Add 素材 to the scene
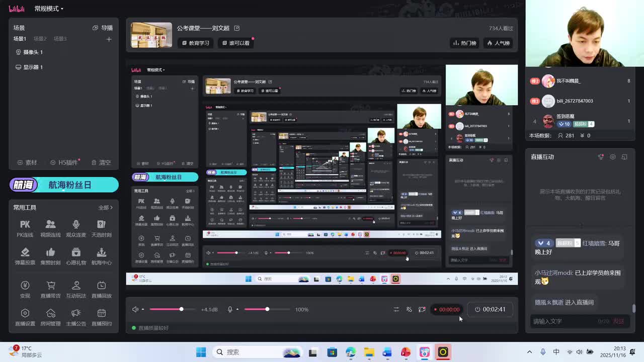Viewport: 644px width, 362px height. [27, 162]
